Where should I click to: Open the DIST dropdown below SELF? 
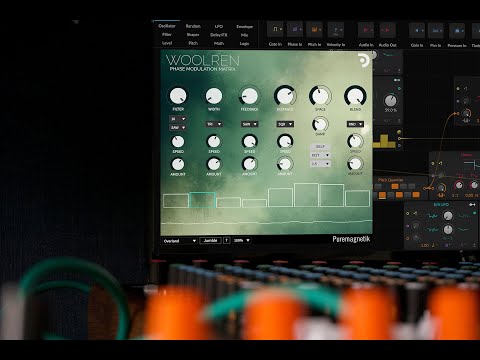point(320,155)
